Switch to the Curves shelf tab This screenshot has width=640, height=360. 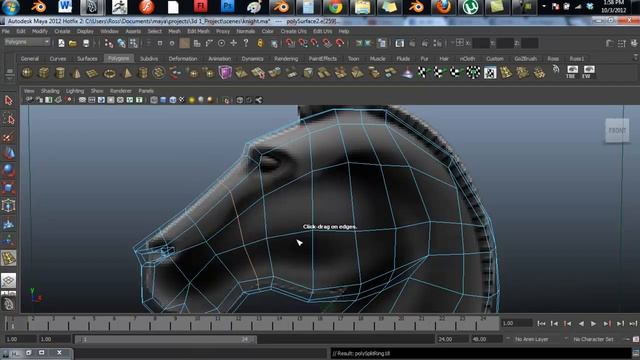(x=58, y=59)
